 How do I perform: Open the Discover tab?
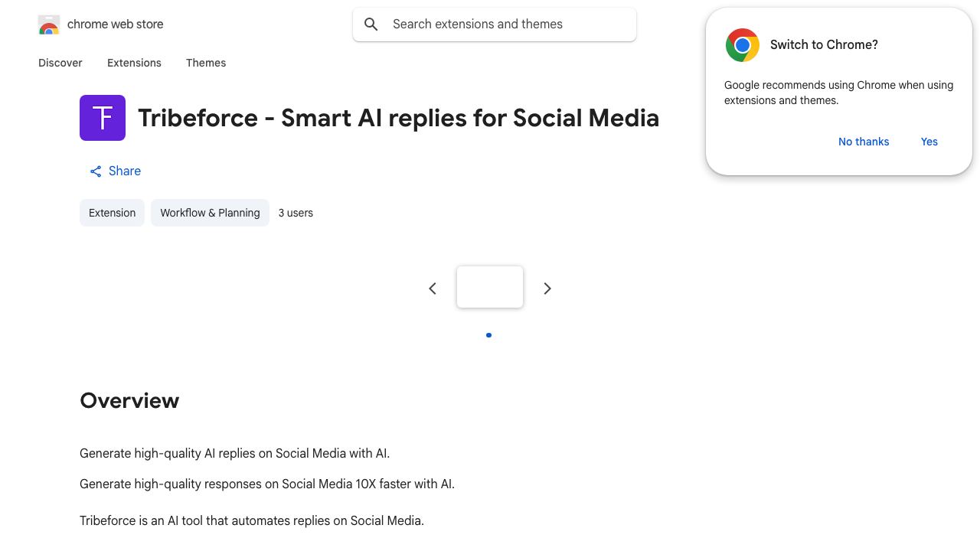60,63
